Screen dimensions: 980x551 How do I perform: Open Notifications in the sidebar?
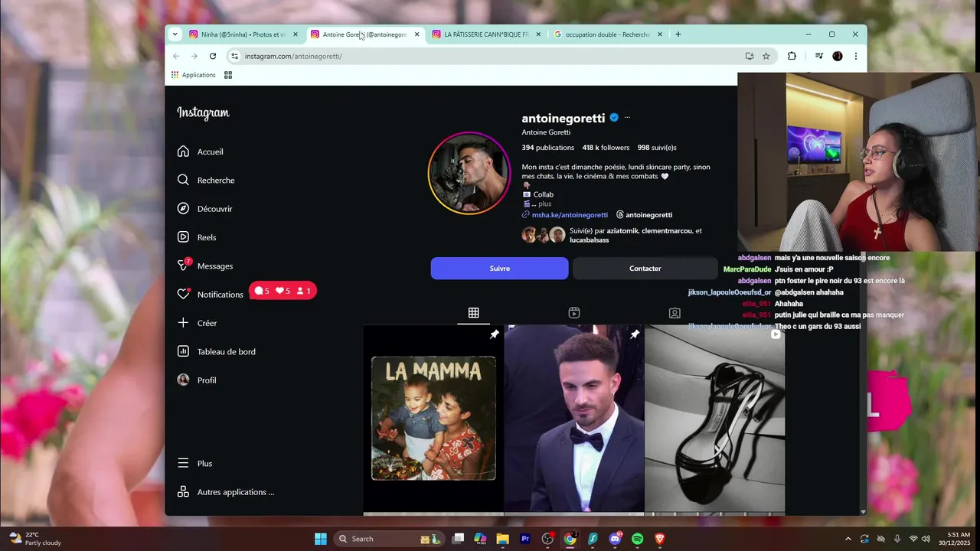[x=210, y=295]
